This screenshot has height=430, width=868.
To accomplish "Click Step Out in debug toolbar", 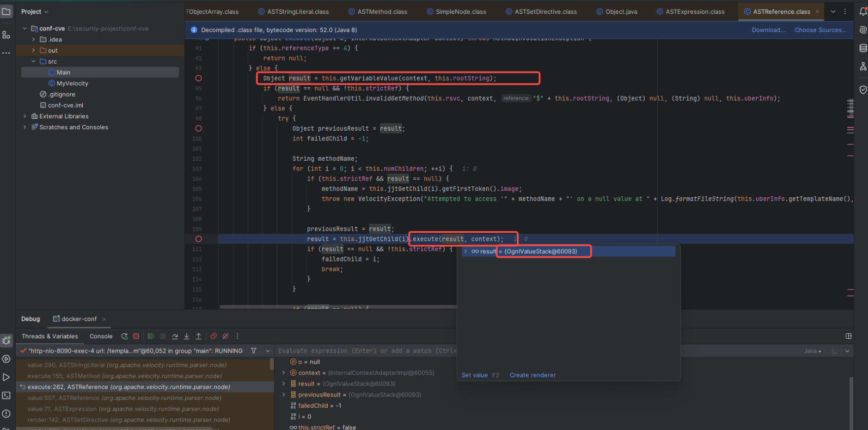I will click(199, 336).
